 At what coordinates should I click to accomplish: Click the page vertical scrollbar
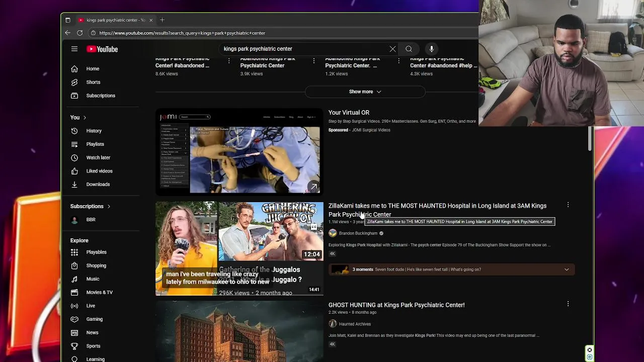pos(590,138)
